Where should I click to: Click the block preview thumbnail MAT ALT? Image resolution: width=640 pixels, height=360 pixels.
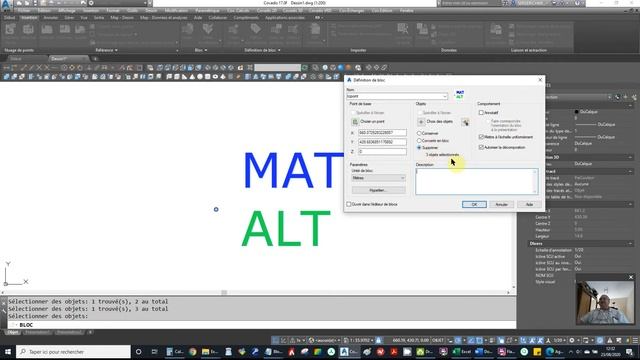(460, 95)
